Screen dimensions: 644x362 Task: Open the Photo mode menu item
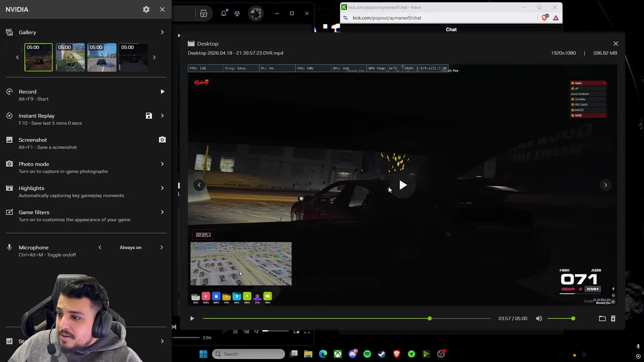click(86, 167)
